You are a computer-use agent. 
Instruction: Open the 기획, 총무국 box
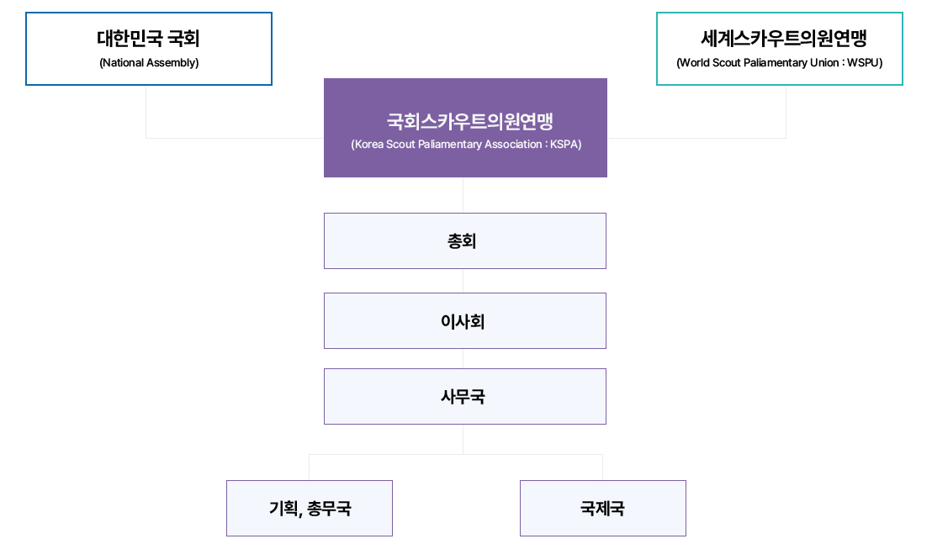[309, 508]
